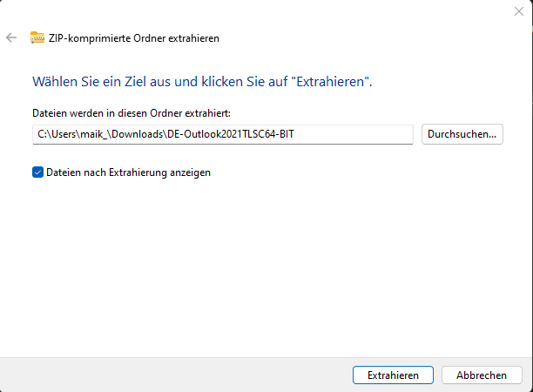
Task: Close the extraction dialog with the X button
Action: [x=519, y=10]
